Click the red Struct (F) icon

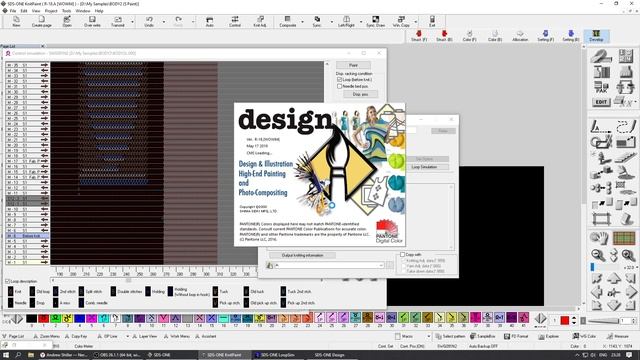419,36
